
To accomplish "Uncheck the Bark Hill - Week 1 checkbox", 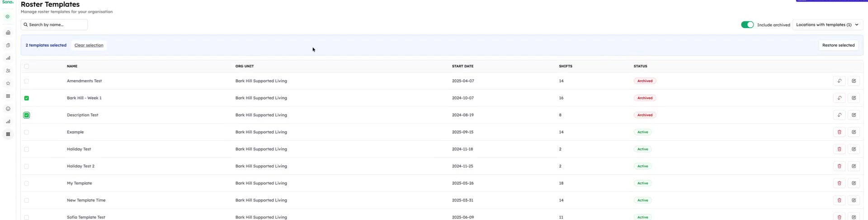I will [27, 98].
